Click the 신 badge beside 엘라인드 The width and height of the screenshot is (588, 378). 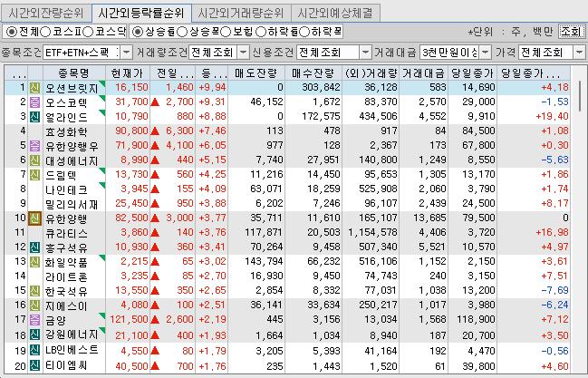coord(34,117)
